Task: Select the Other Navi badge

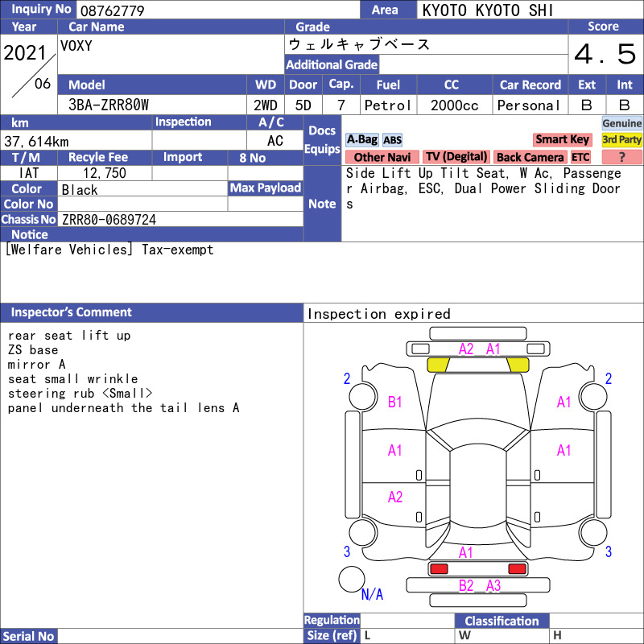Action: (x=382, y=157)
